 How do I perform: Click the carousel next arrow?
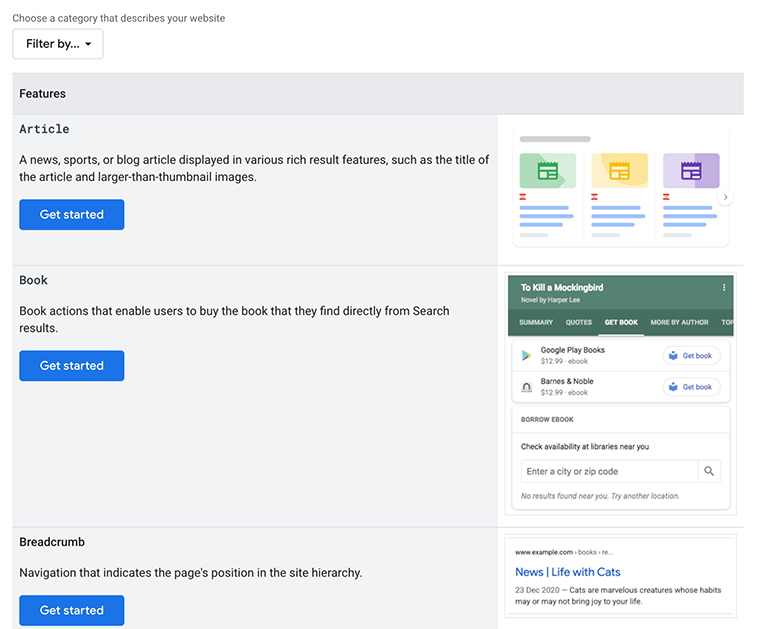click(726, 198)
